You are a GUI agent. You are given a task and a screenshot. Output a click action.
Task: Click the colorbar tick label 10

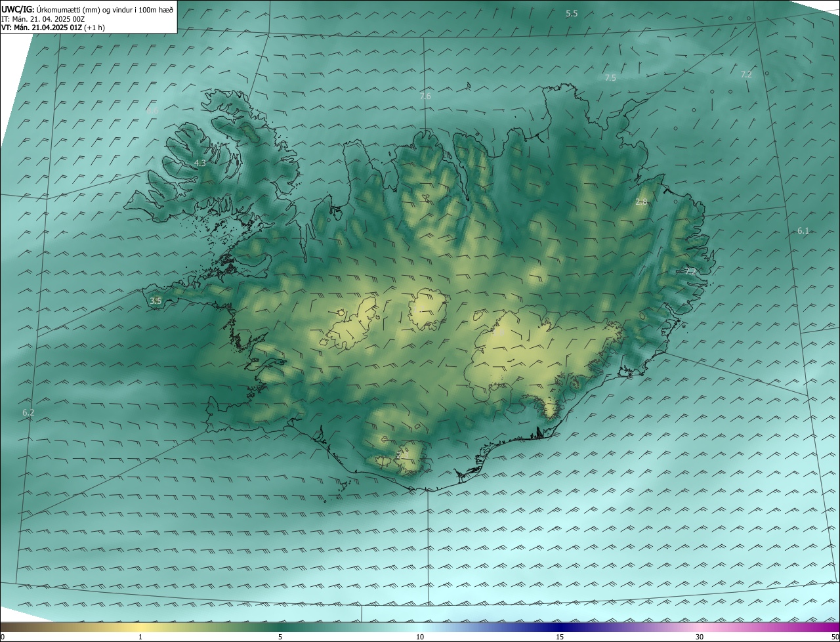pyautogui.click(x=420, y=637)
